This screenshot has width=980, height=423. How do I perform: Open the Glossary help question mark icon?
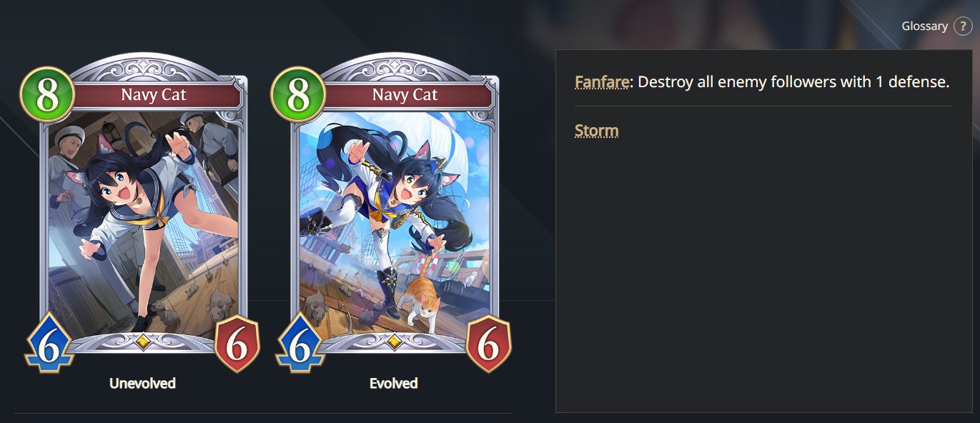click(x=963, y=26)
